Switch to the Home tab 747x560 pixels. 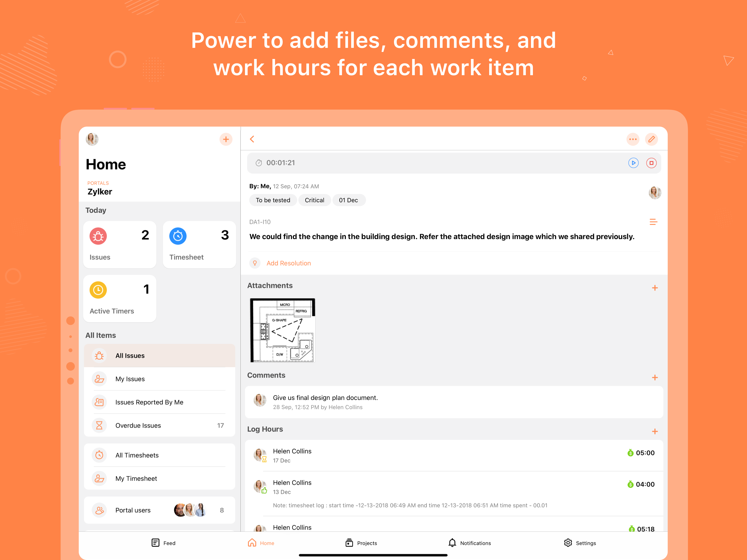261,543
